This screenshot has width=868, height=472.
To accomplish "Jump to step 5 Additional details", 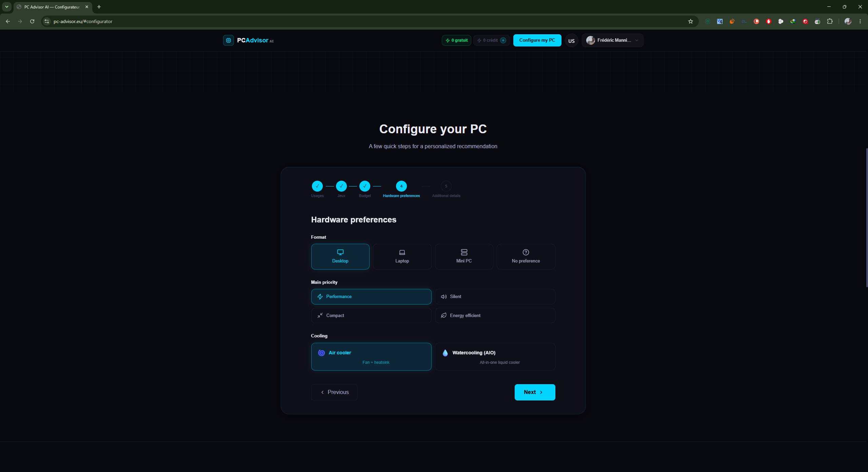I will click(x=446, y=186).
